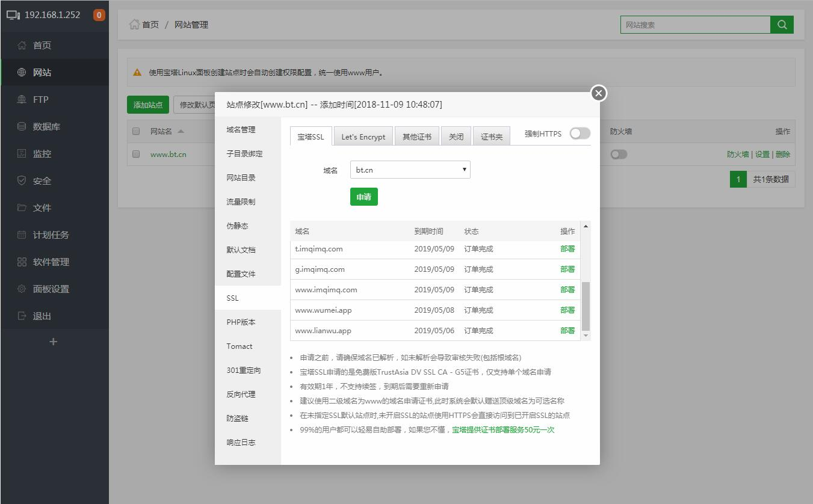Switch to the Let's Encrypt tab
The image size is (813, 504).
[363, 136]
